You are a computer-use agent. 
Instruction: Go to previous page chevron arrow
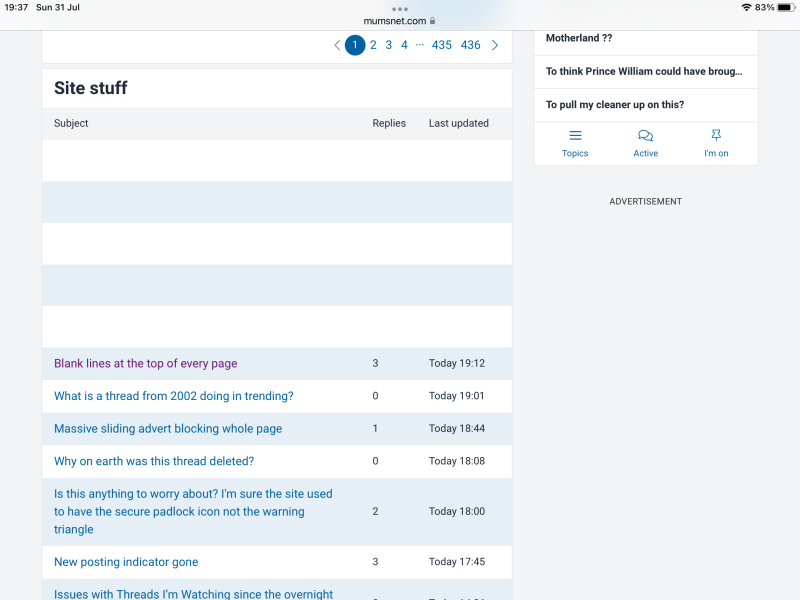tap(337, 45)
